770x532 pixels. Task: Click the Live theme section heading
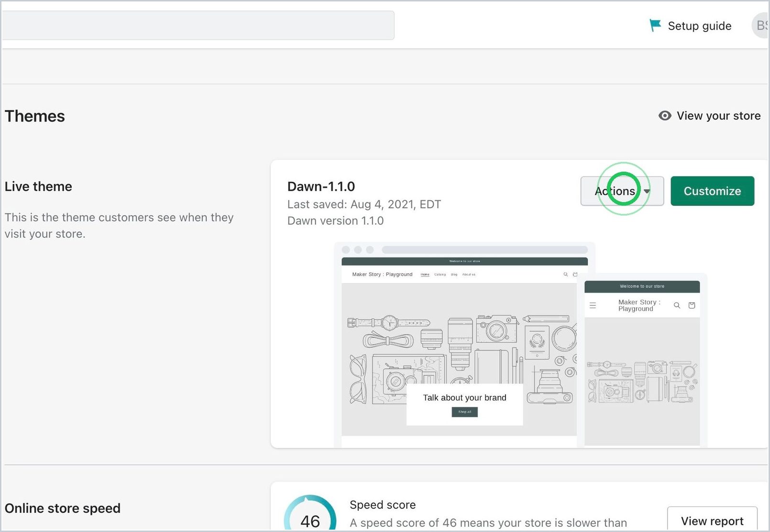38,186
